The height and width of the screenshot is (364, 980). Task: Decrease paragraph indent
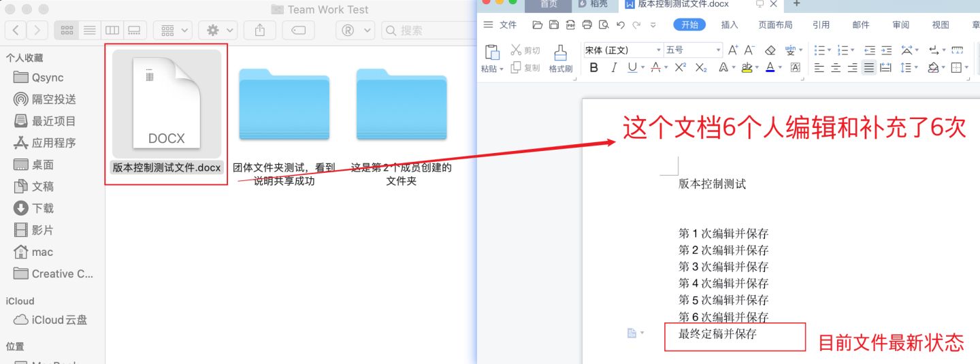pyautogui.click(x=869, y=50)
